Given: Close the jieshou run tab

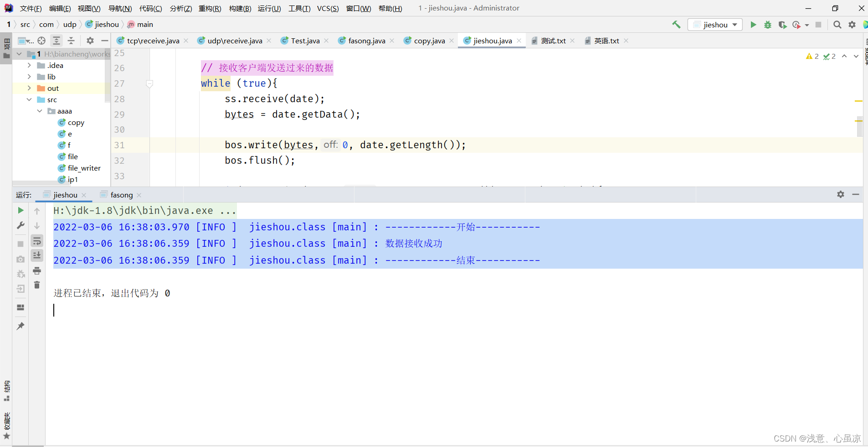Looking at the screenshot, I should pyautogui.click(x=84, y=195).
